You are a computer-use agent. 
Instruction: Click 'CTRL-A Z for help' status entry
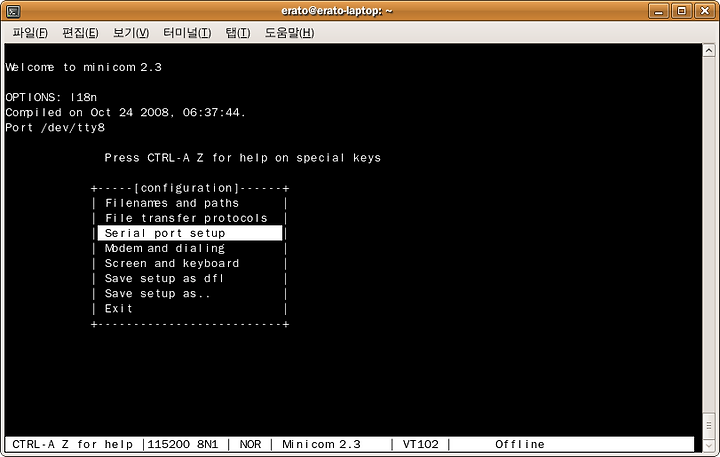(x=73, y=445)
